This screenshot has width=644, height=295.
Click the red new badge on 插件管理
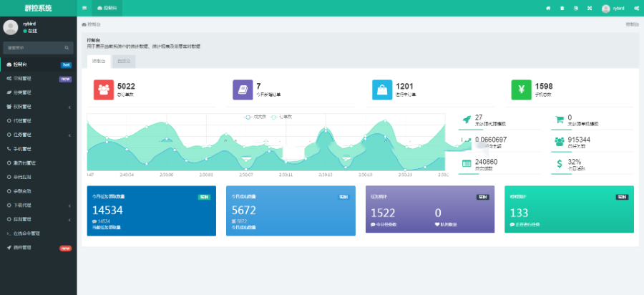(x=65, y=248)
